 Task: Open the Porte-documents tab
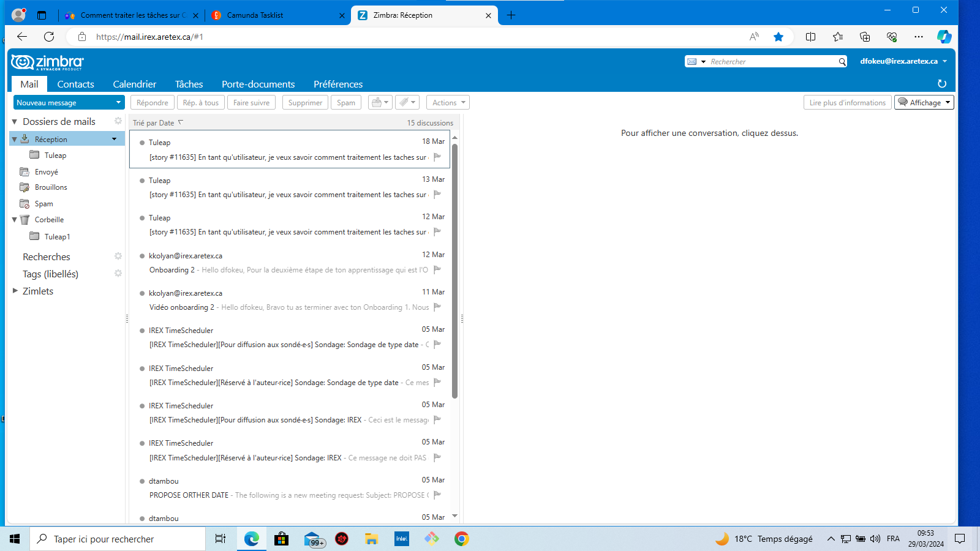coord(258,84)
